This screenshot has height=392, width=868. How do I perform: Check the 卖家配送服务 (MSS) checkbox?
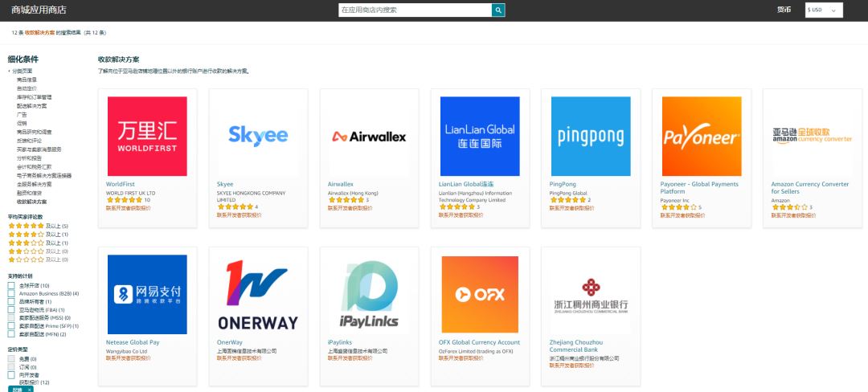pos(11,318)
